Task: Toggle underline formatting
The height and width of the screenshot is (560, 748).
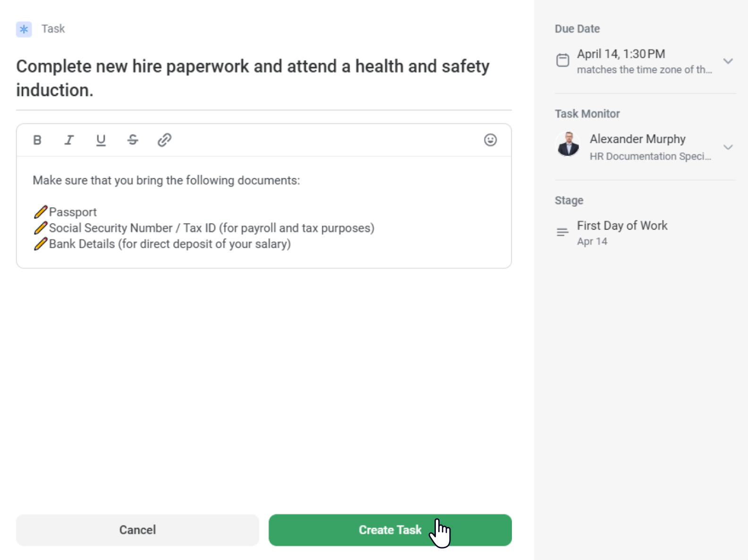Action: pos(101,140)
